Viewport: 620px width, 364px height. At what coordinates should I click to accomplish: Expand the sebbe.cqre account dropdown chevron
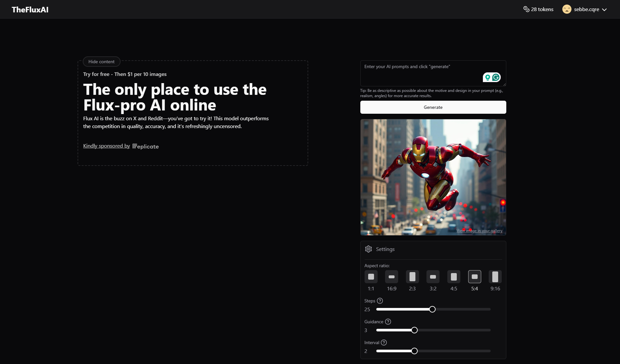click(x=604, y=9)
